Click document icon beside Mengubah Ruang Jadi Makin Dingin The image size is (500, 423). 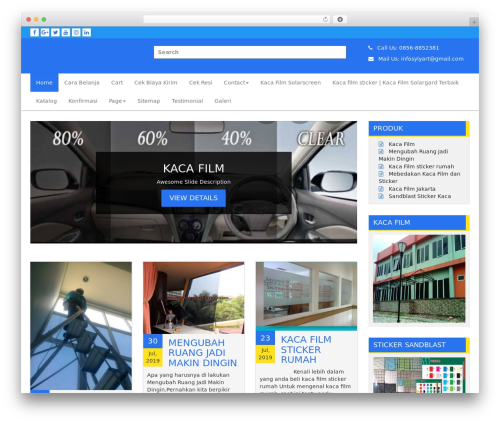381,151
